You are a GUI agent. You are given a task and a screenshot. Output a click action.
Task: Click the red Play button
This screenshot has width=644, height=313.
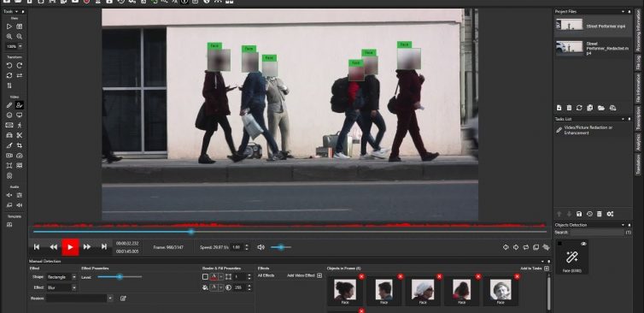[70, 247]
